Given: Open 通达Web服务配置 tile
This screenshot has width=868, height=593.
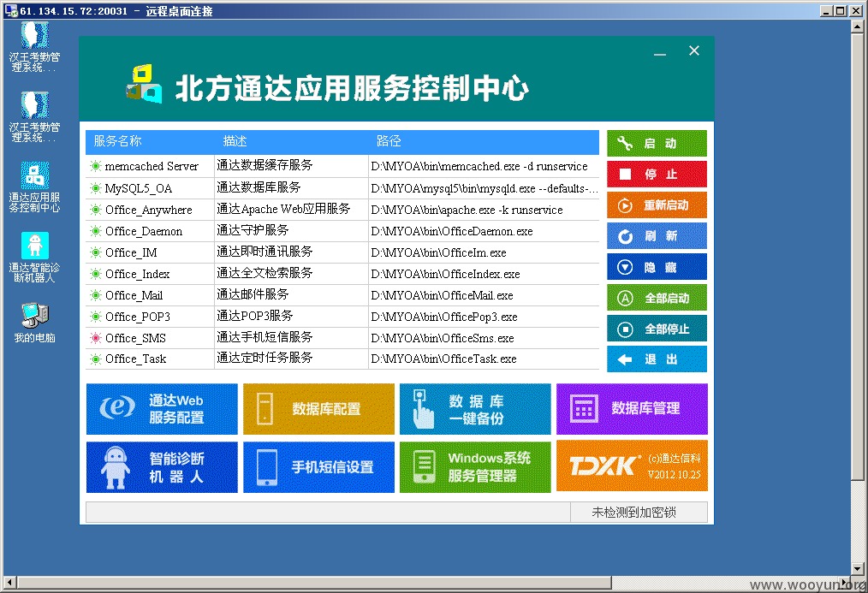Looking at the screenshot, I should click(x=162, y=409).
